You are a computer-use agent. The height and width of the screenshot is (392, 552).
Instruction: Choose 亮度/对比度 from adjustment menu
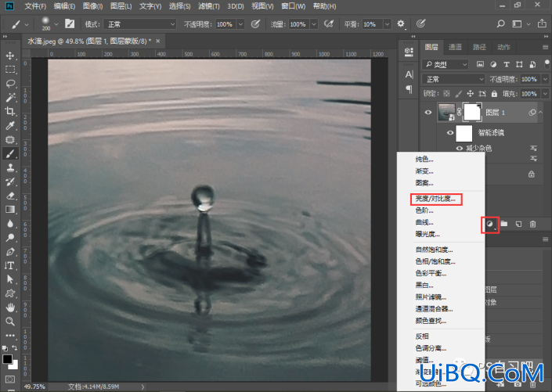[435, 199]
